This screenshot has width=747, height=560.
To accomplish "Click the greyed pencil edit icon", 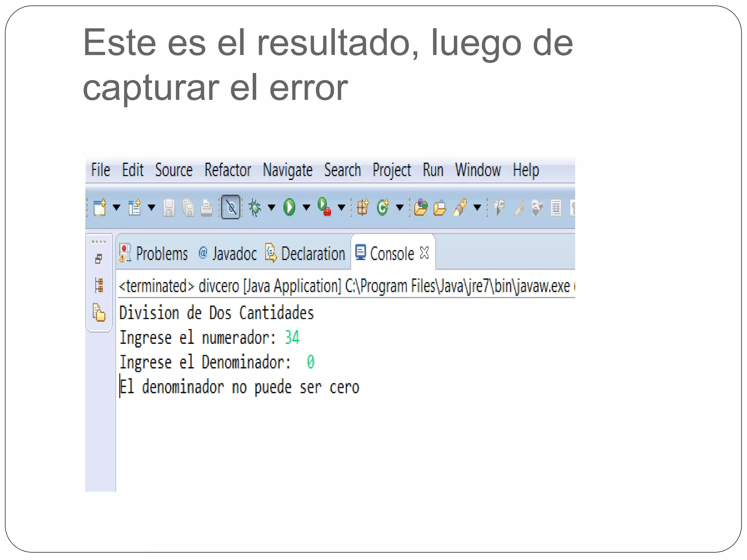I will (519, 208).
